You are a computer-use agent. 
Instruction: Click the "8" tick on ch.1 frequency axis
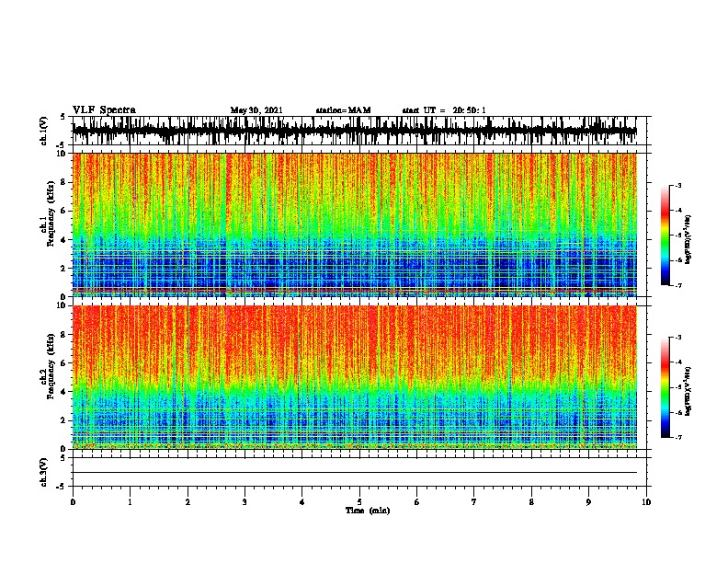pyautogui.click(x=64, y=182)
